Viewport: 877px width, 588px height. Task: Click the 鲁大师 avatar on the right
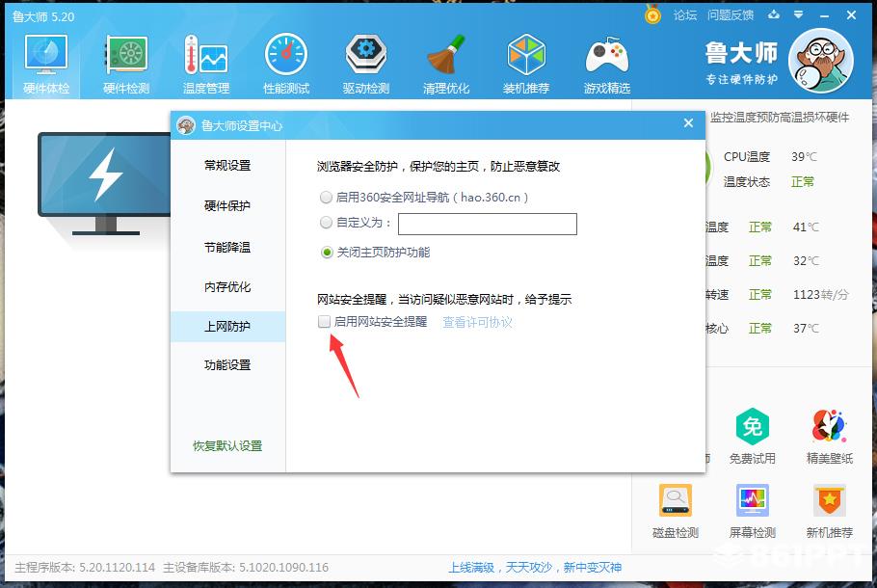[820, 61]
